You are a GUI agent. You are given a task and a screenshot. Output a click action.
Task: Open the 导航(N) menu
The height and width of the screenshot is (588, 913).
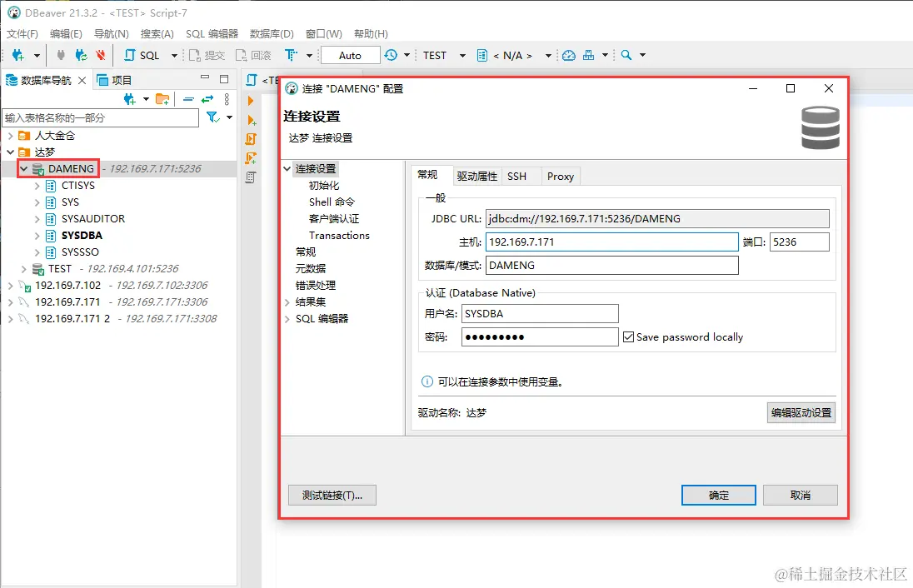click(112, 34)
